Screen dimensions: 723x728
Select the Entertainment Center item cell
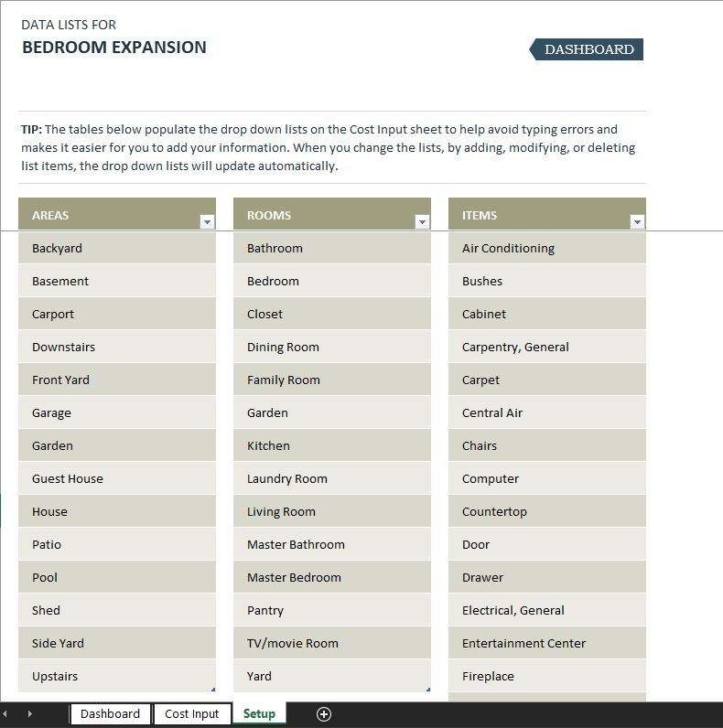546,643
